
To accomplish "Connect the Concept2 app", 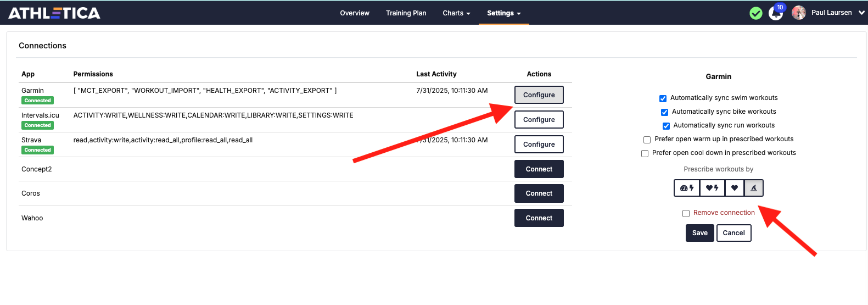I will pos(539,169).
